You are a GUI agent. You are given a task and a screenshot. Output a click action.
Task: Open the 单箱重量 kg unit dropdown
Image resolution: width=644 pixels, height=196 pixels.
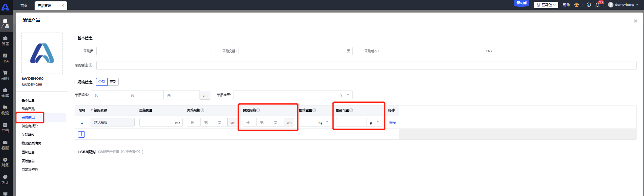(x=323, y=122)
